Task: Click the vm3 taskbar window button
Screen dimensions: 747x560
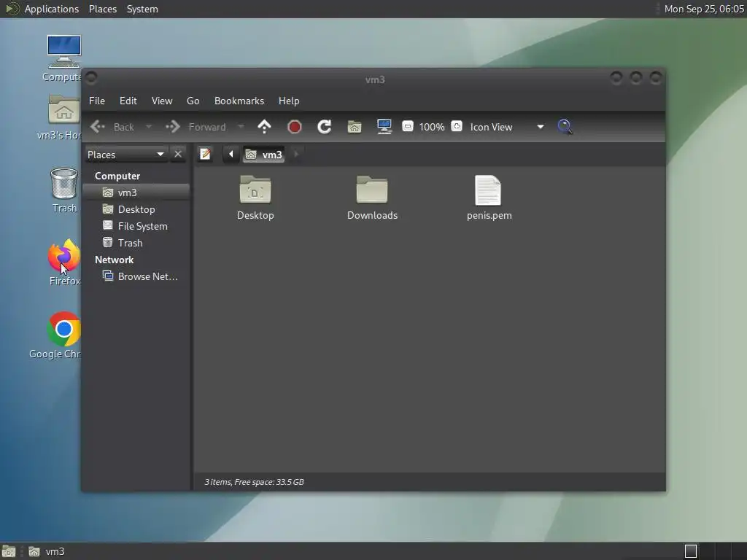Action: tap(47, 551)
